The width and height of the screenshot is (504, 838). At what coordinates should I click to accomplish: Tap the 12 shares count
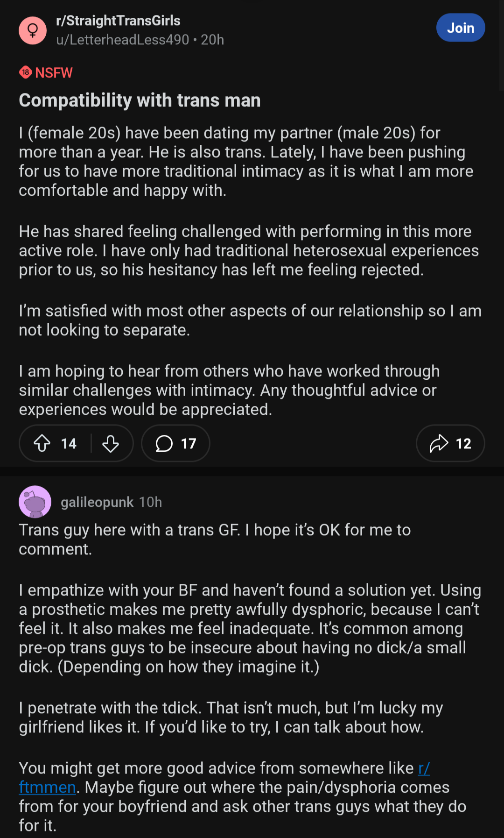(463, 443)
